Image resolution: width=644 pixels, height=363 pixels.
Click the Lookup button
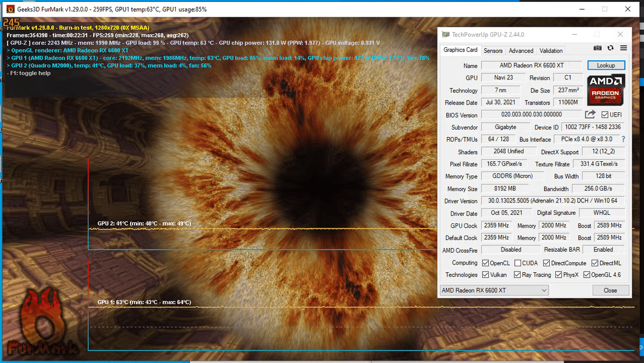606,65
